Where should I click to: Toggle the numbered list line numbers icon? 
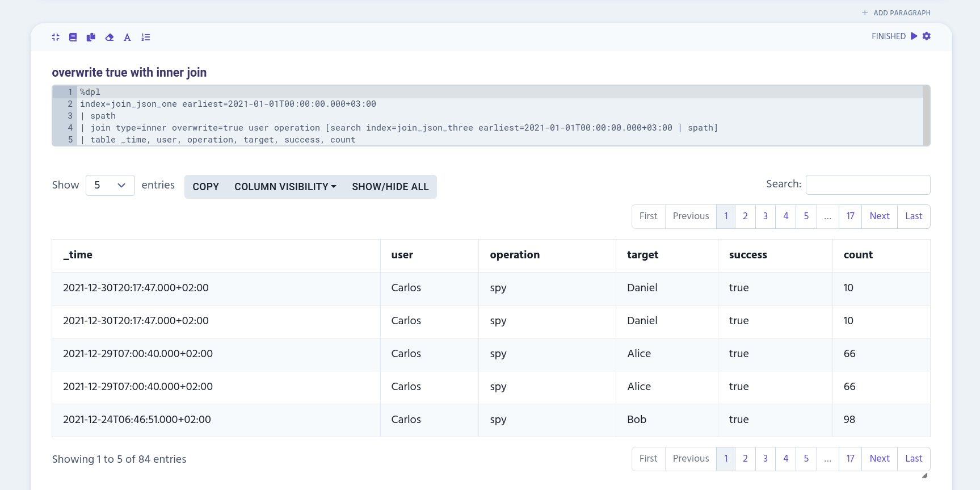(x=146, y=37)
